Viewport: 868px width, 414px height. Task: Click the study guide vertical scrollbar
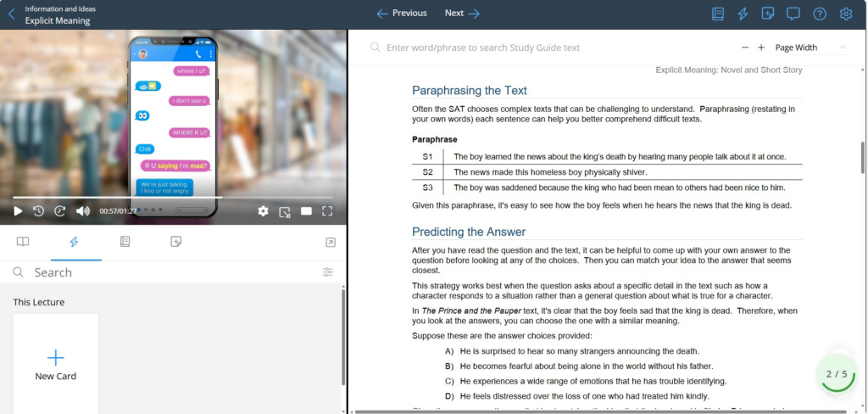point(863,158)
